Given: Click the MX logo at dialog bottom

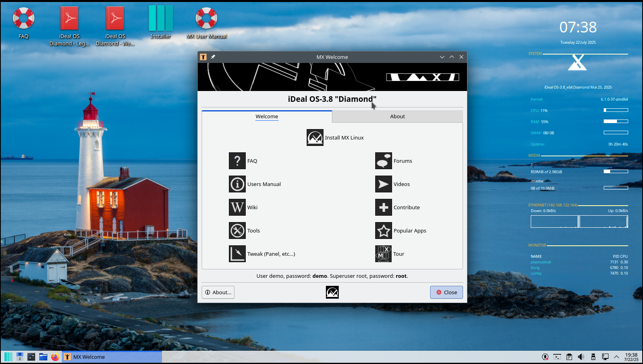Looking at the screenshot, I should tap(332, 292).
